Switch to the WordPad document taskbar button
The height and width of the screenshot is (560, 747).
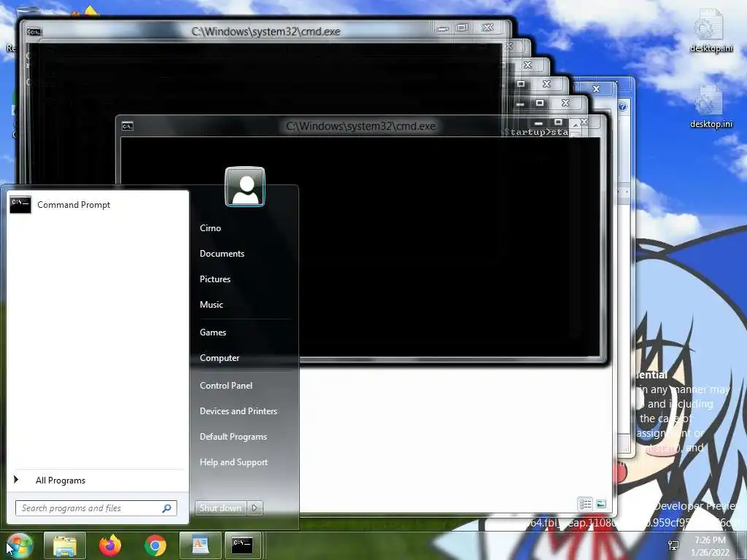click(201, 545)
